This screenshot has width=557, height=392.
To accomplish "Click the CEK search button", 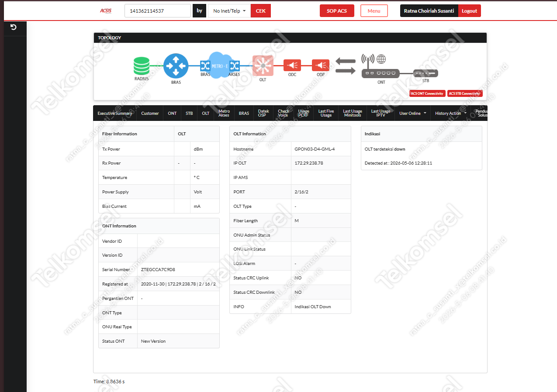I will (261, 11).
